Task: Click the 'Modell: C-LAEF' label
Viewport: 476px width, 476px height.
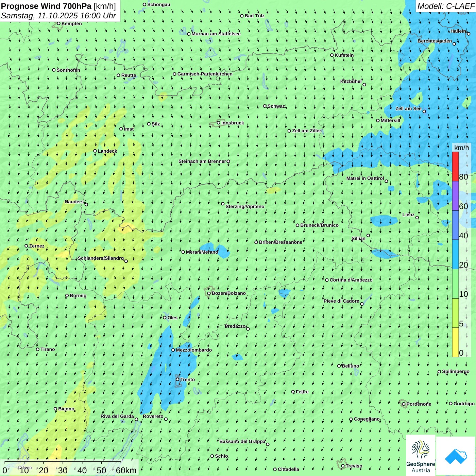Action: coord(446,6)
